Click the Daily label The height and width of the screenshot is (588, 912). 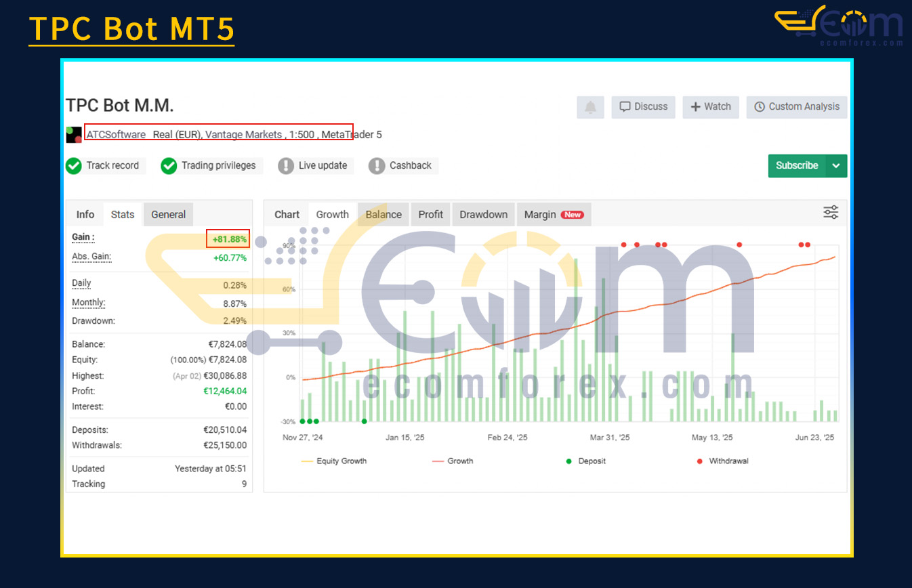pyautogui.click(x=81, y=283)
